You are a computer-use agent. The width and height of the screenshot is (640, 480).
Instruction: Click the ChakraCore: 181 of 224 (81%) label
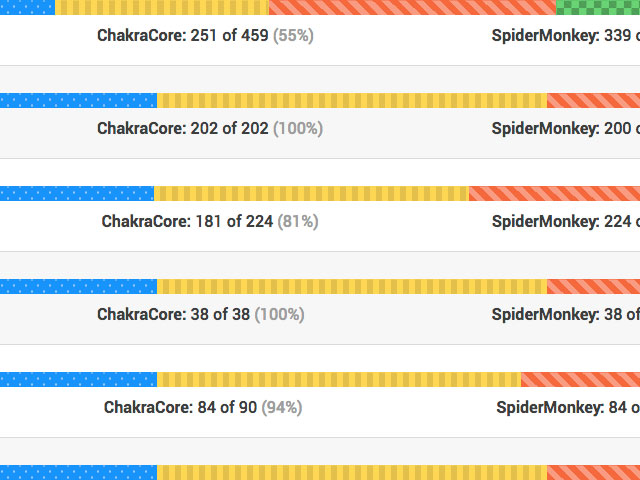click(210, 222)
